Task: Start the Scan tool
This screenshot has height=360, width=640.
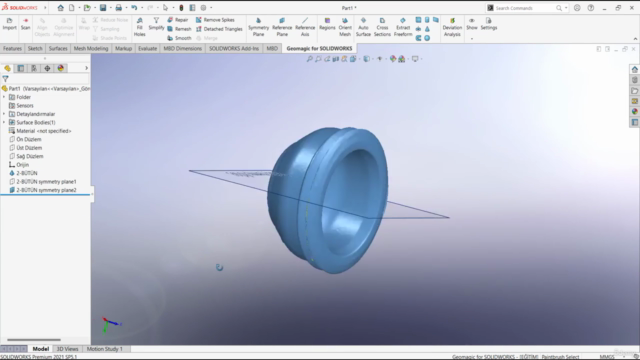Action: tap(25, 24)
